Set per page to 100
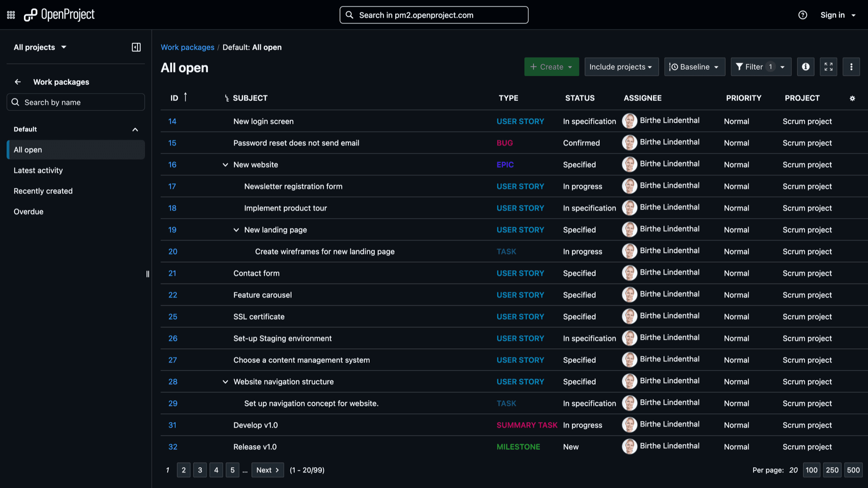Screen dimensions: 868x488 click(811, 470)
